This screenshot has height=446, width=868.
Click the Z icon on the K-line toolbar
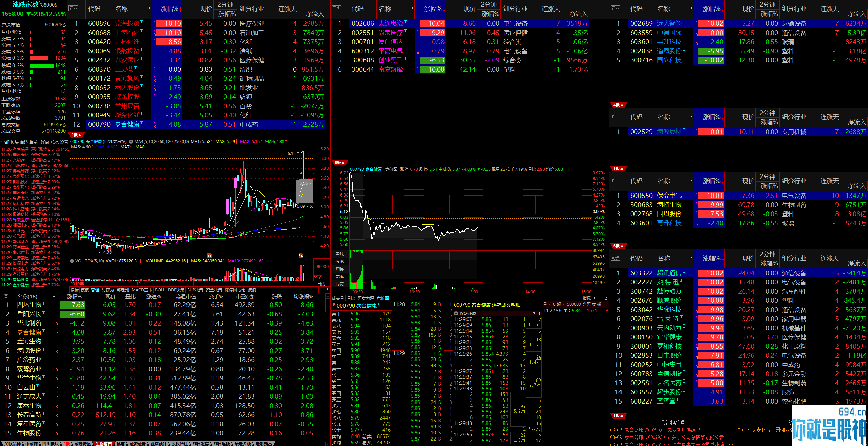[327, 290]
